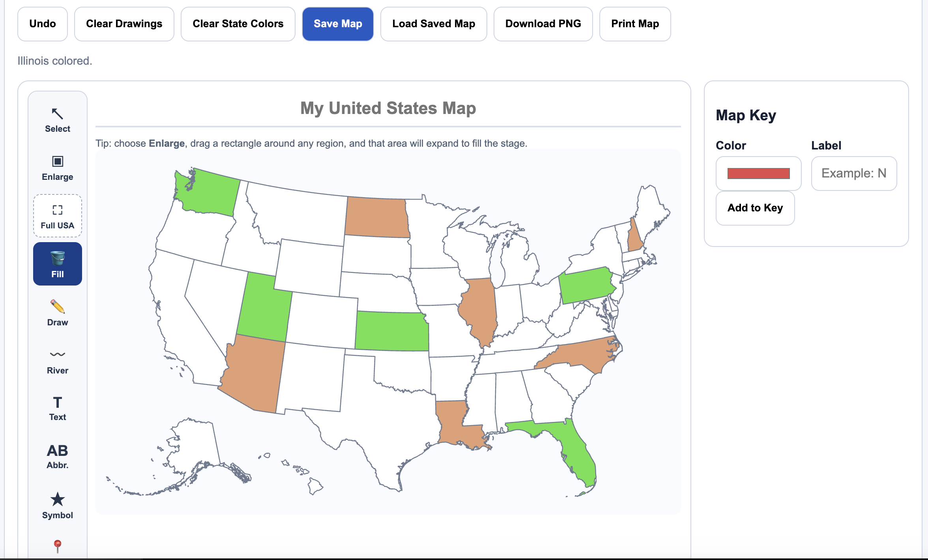928x560 pixels.
Task: Save the current map
Action: coord(338,24)
